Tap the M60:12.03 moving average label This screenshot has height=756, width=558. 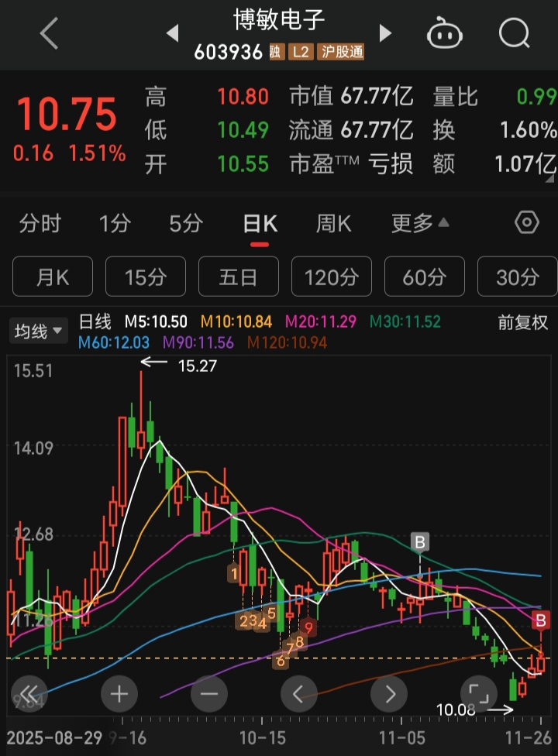coord(114,343)
